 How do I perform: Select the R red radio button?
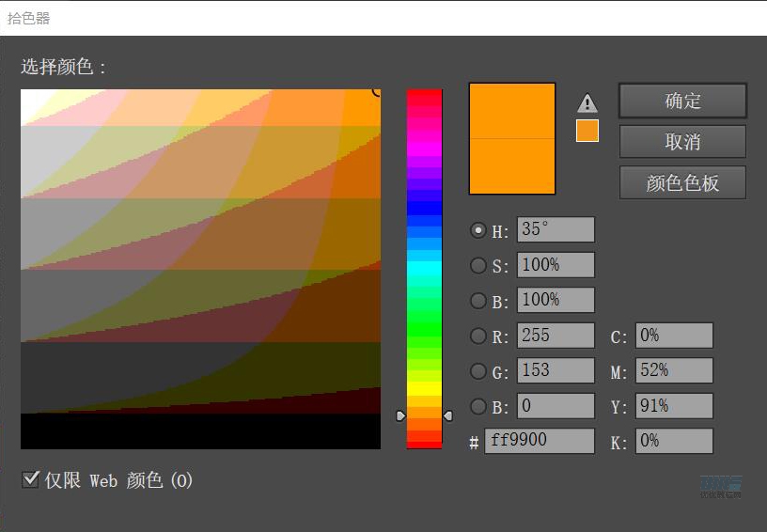coord(478,336)
